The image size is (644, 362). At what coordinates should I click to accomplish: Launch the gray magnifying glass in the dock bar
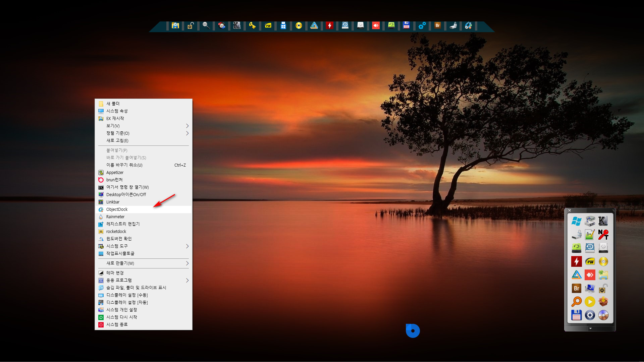click(x=206, y=25)
